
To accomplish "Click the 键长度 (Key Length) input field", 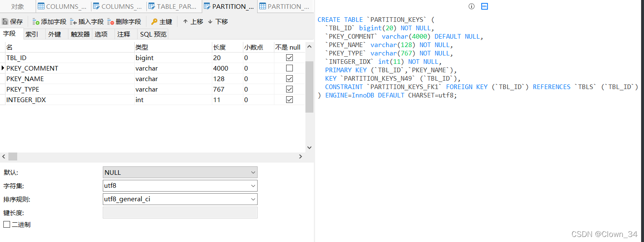I will (180, 213).
